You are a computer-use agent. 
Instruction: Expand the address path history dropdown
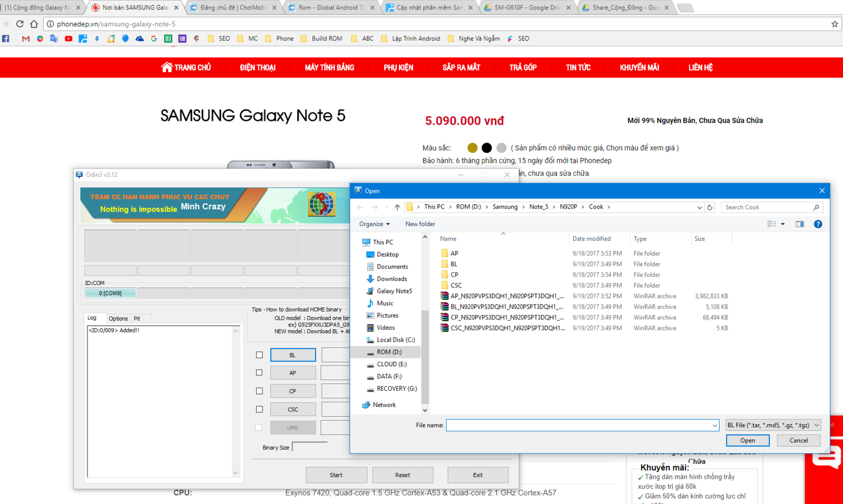coord(699,207)
